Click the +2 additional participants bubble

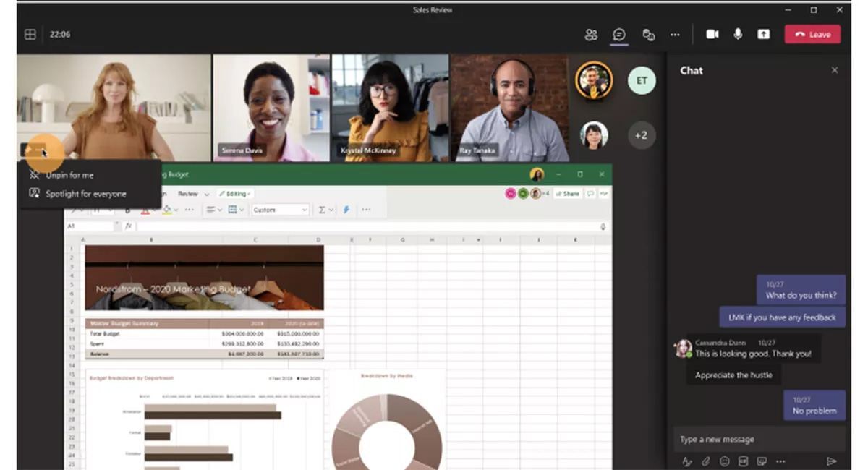tap(642, 135)
